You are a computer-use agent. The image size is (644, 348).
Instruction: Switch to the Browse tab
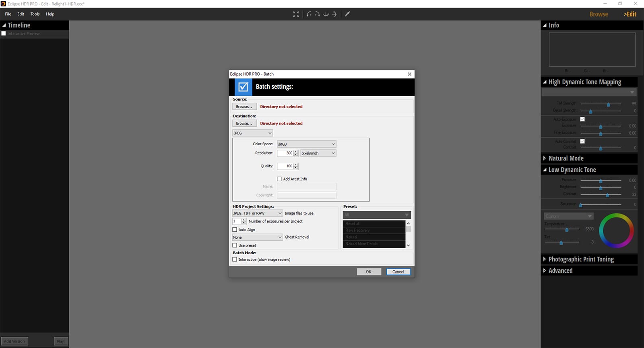click(x=599, y=14)
